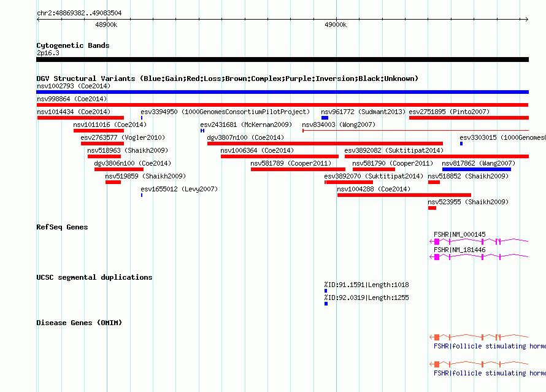The width and height of the screenshot is (546, 392).
Task: Click the Disease Genes (OMIM) track title
Action: pos(79,323)
